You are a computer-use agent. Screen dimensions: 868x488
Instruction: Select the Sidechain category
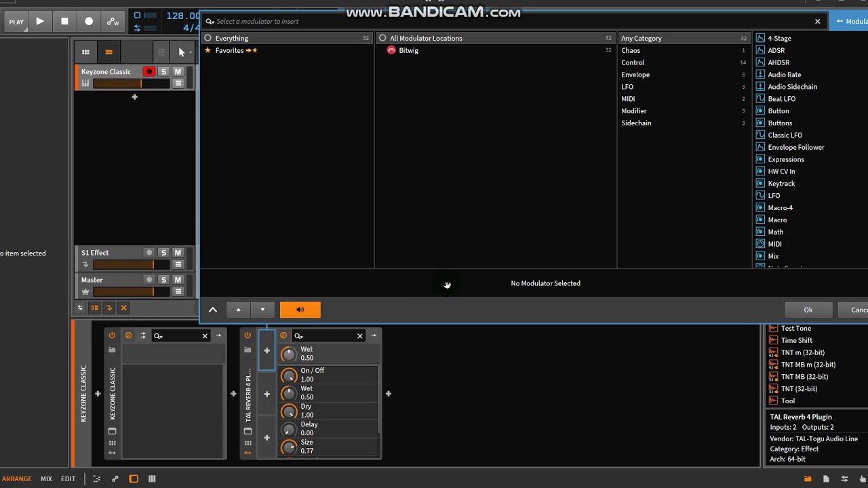coord(684,123)
